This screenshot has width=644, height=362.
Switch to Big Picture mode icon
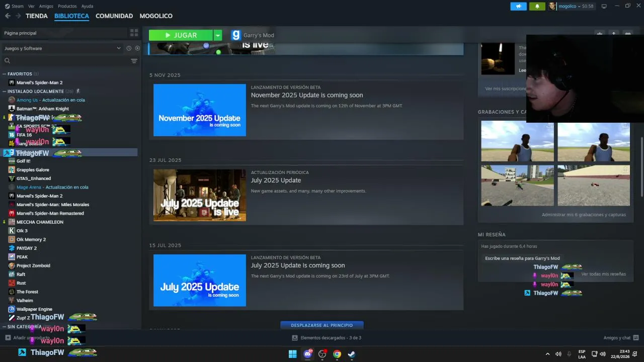(604, 6)
